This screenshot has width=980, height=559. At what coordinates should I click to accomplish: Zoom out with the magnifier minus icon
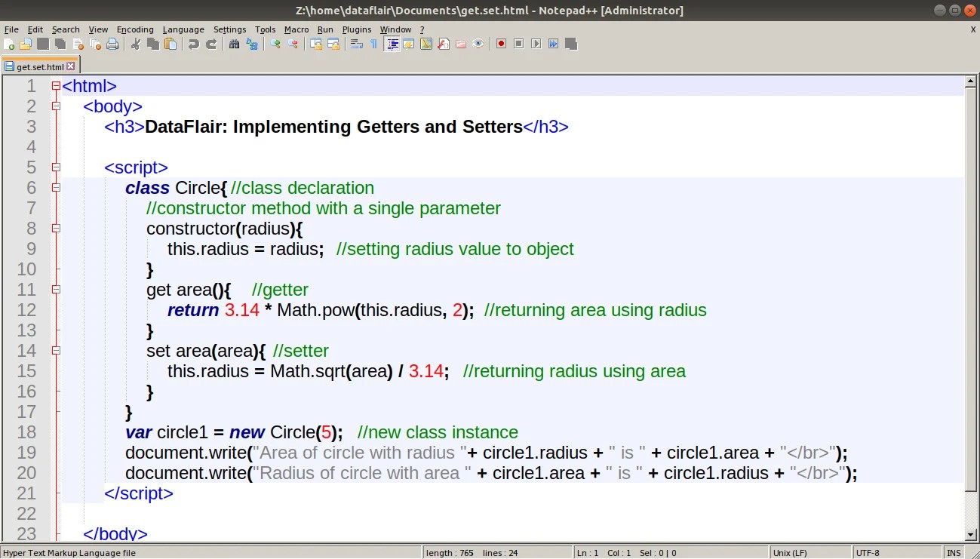(293, 44)
